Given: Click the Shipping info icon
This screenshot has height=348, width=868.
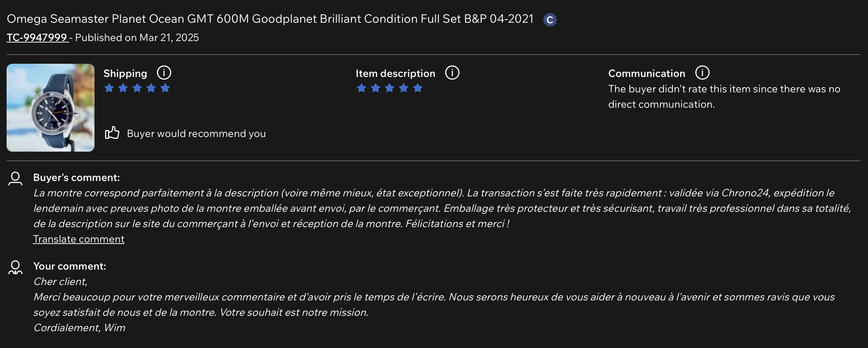Looking at the screenshot, I should 164,73.
